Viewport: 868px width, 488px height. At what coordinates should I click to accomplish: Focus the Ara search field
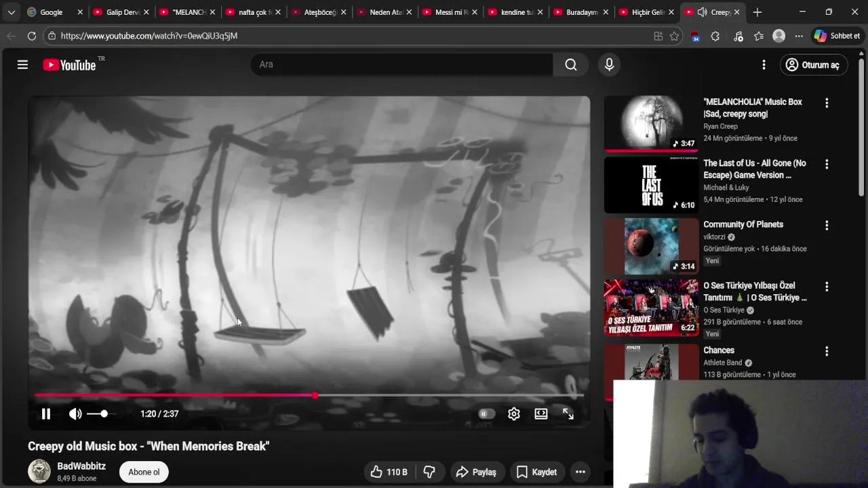[402, 64]
